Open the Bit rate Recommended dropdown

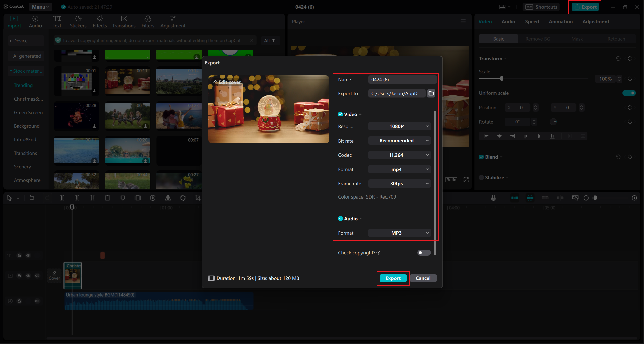(x=399, y=141)
